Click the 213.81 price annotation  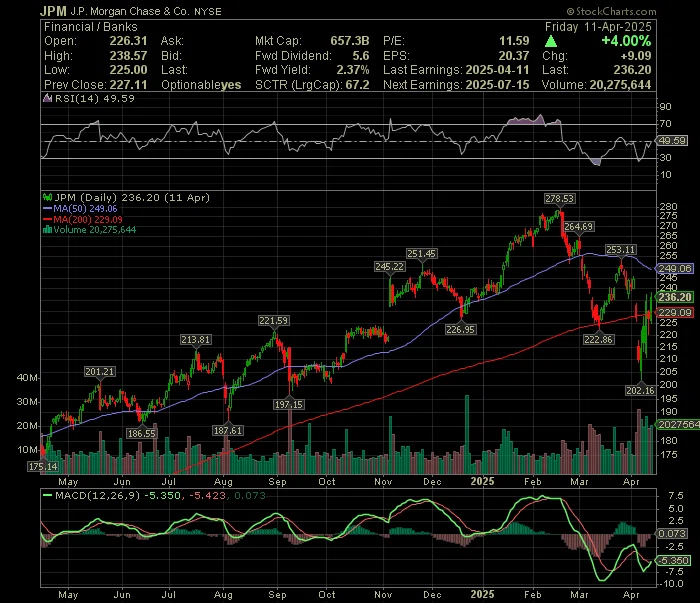[195, 340]
